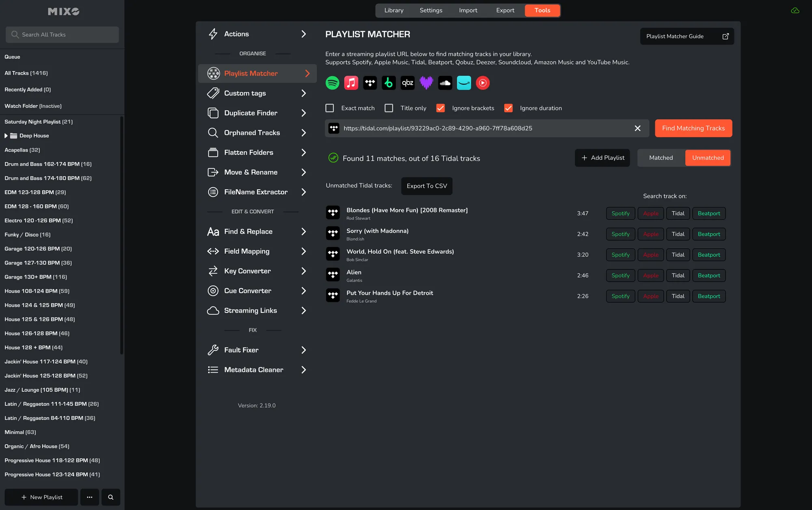This screenshot has height=510, width=812.
Task: Click the sidebar playlist list scrollbar
Action: (121, 236)
